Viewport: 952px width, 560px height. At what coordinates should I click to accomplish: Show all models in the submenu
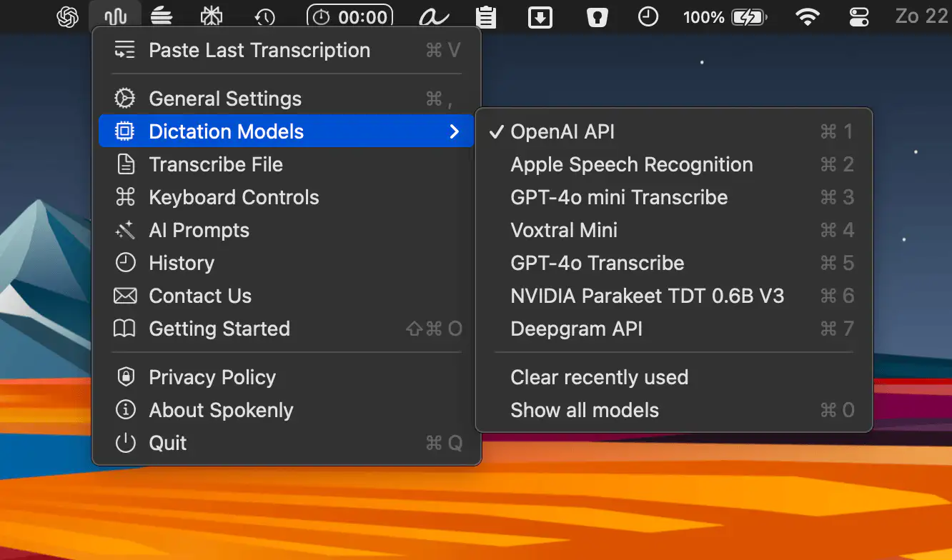click(x=585, y=410)
